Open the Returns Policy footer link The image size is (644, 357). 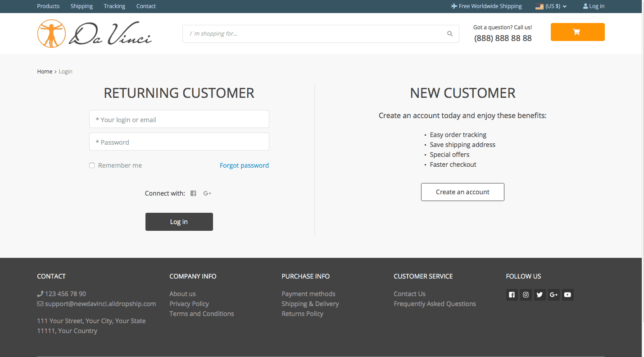[302, 314]
